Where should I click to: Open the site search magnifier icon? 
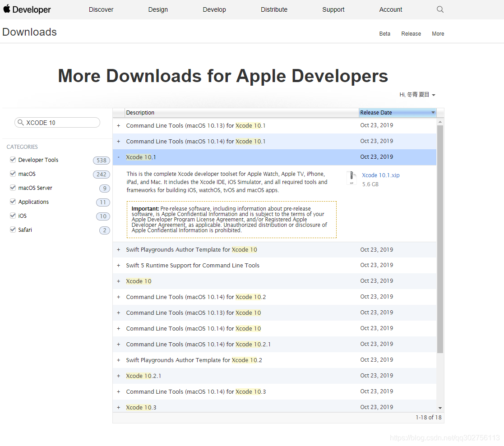coord(440,9)
